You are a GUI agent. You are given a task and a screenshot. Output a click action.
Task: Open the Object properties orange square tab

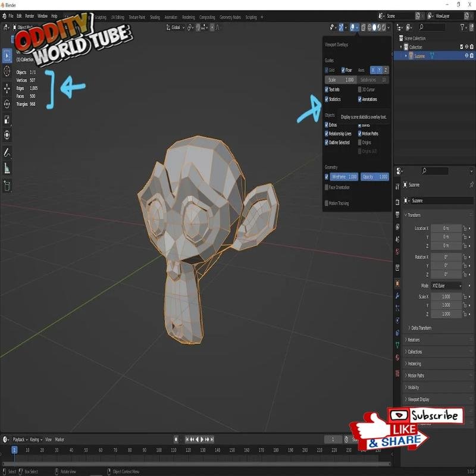click(x=397, y=284)
